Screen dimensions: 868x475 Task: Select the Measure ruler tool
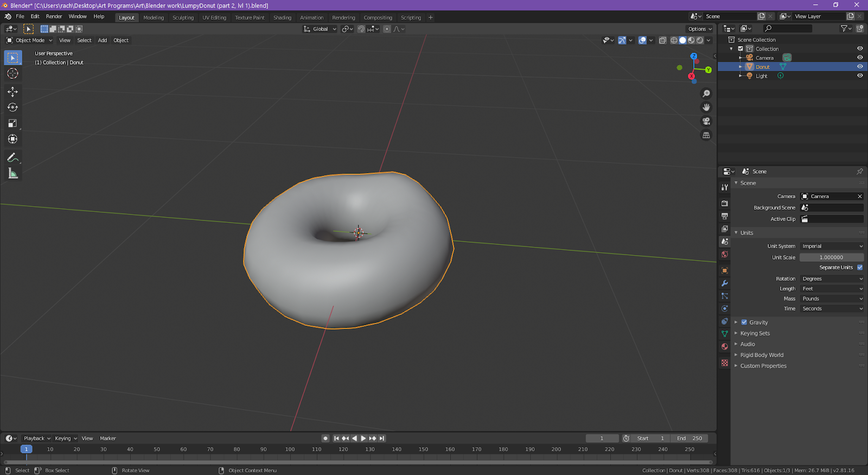pos(12,174)
